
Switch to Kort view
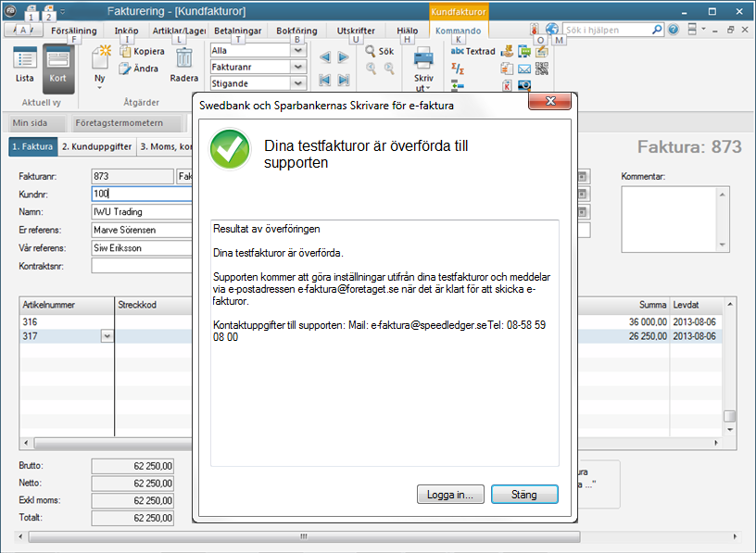(57, 68)
